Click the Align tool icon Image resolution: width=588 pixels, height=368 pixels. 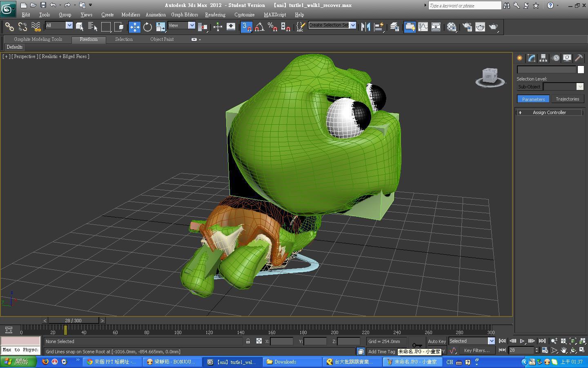(379, 27)
